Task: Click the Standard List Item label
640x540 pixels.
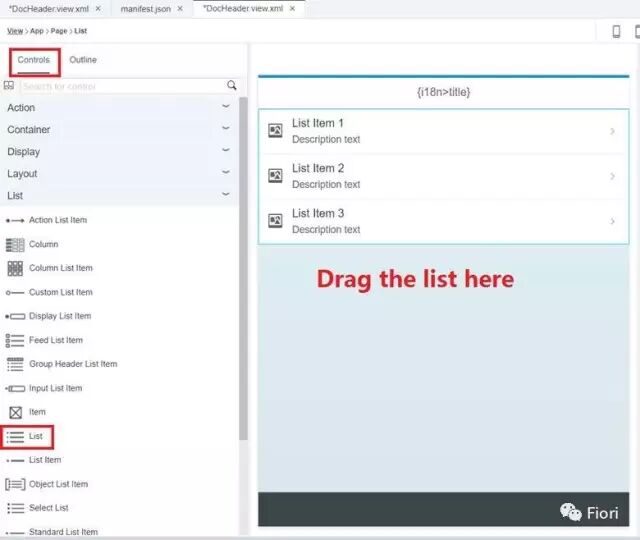Action: (x=63, y=532)
